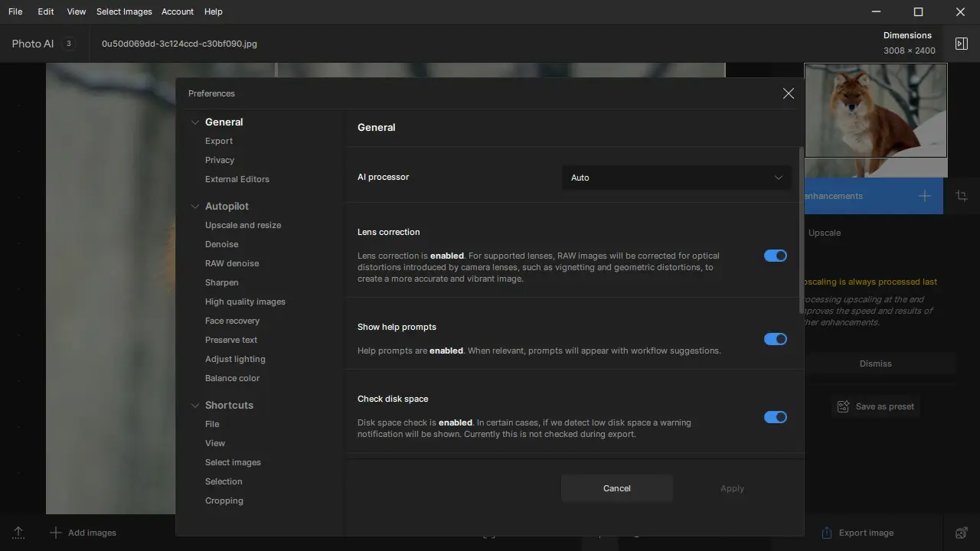This screenshot has width=980, height=551.
Task: Open Balance color settings
Action: [232, 378]
